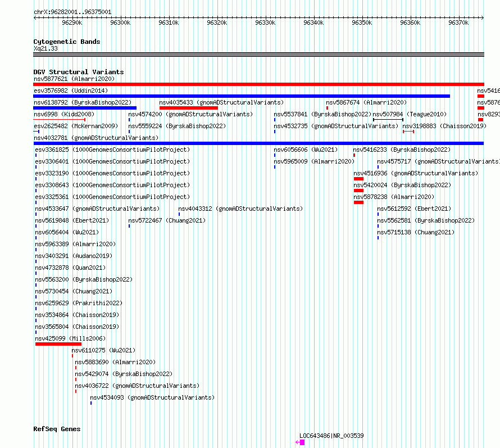The width and height of the screenshot is (500, 448).
Task: Click nsv5612592 (Ebert2021) label
Action: click(414, 209)
